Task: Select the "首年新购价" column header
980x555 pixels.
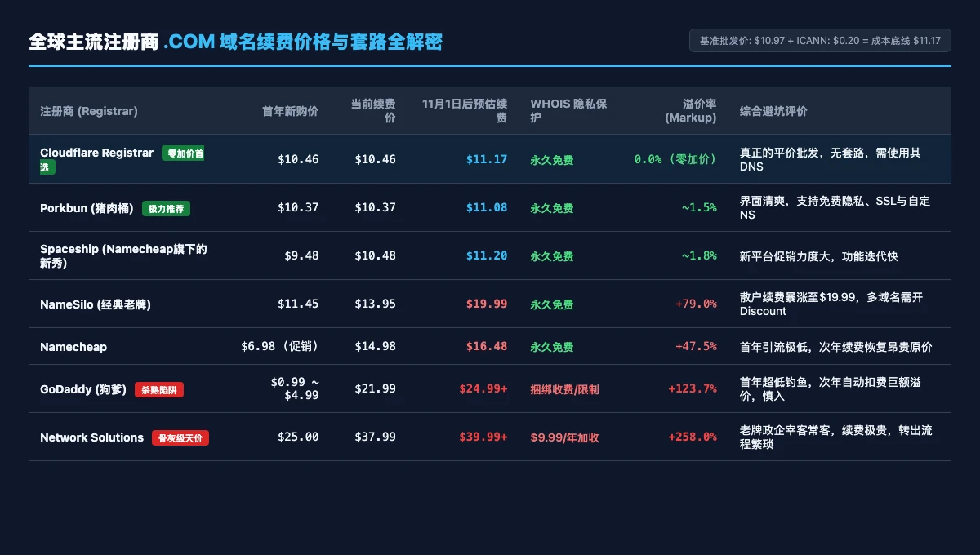Action: (290, 111)
